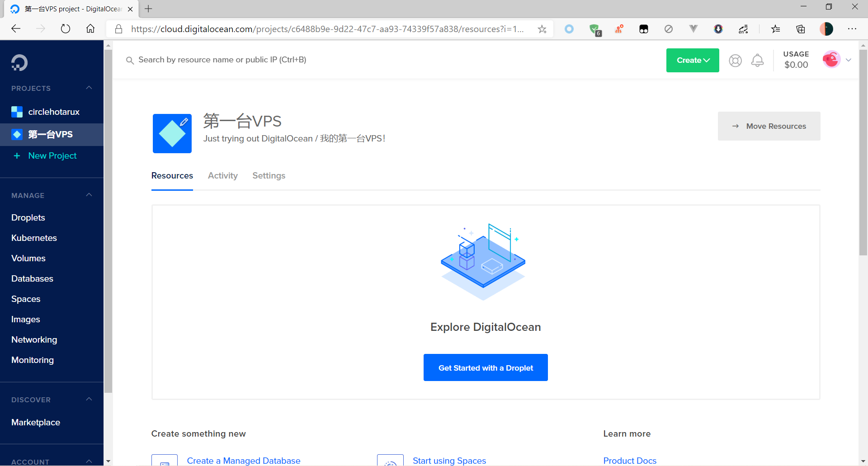Click the download arrow extension icon
The width and height of the screenshot is (868, 466).
click(x=718, y=29)
